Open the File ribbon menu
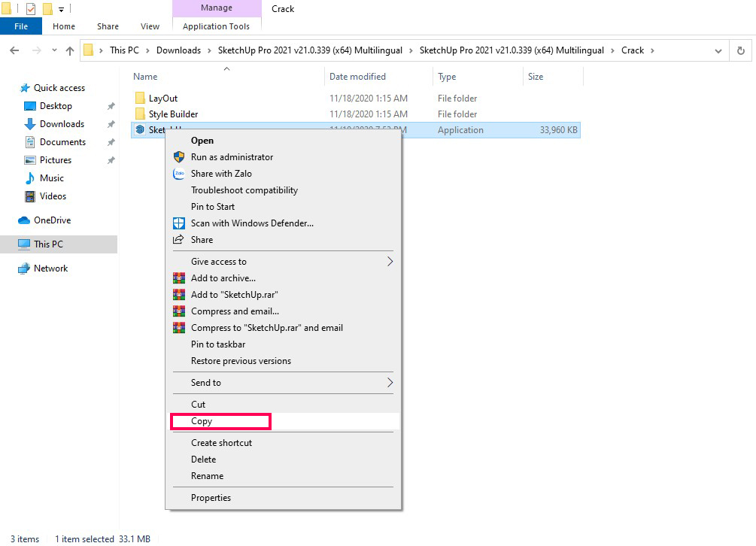 [x=21, y=26]
